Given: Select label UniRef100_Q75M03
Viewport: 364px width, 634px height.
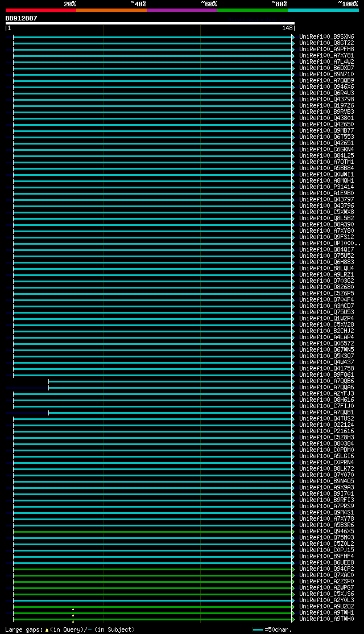Looking at the screenshot, I should coord(326,538).
